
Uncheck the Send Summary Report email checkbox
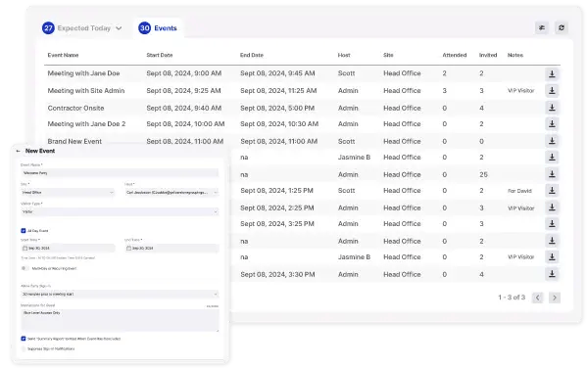24,339
